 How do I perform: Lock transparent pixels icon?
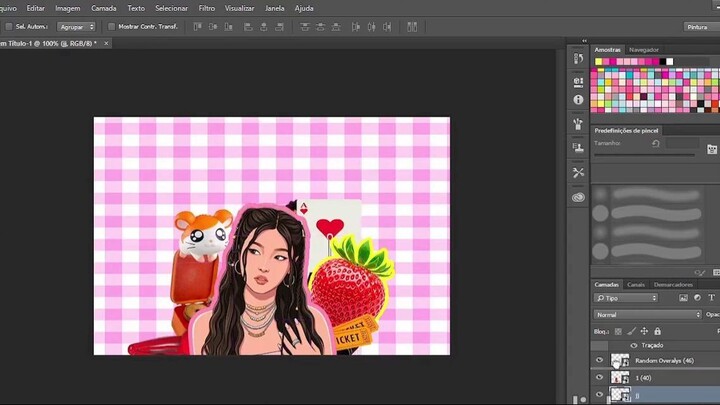coord(618,332)
